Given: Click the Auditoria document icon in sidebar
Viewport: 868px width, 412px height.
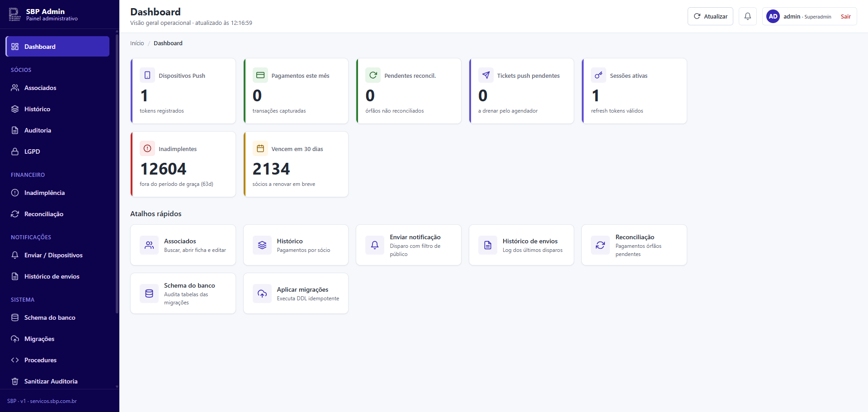Looking at the screenshot, I should tap(15, 130).
